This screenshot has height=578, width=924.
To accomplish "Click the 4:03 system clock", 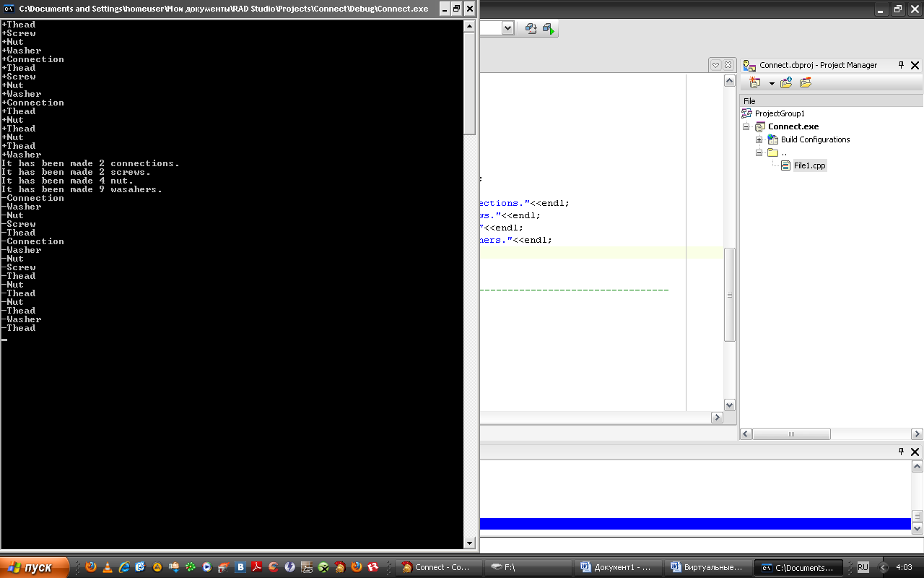I will click(903, 567).
